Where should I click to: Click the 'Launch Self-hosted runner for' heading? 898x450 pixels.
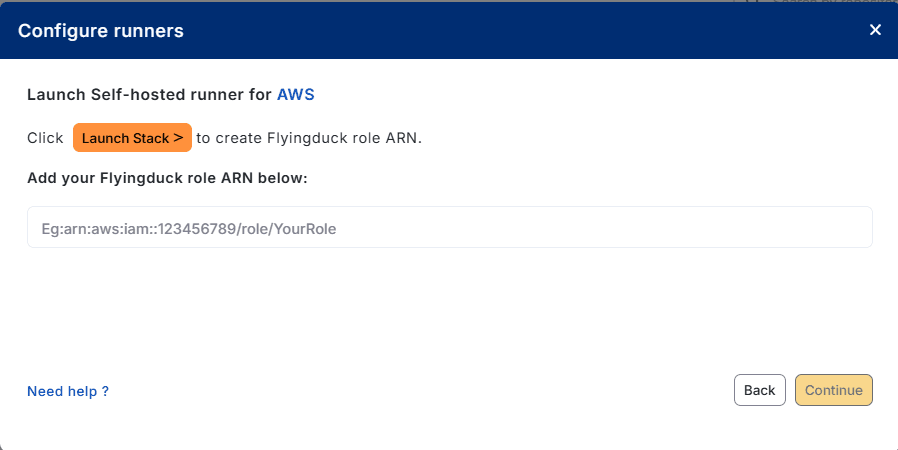pos(149,95)
